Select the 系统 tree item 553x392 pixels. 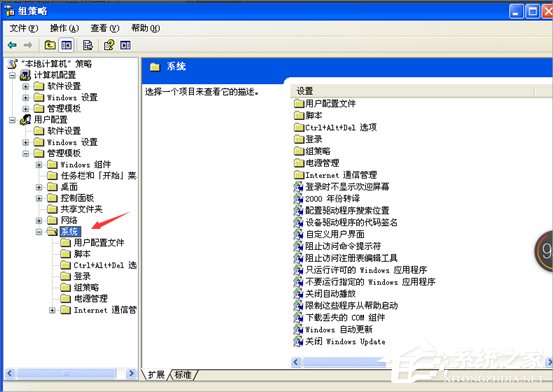70,231
